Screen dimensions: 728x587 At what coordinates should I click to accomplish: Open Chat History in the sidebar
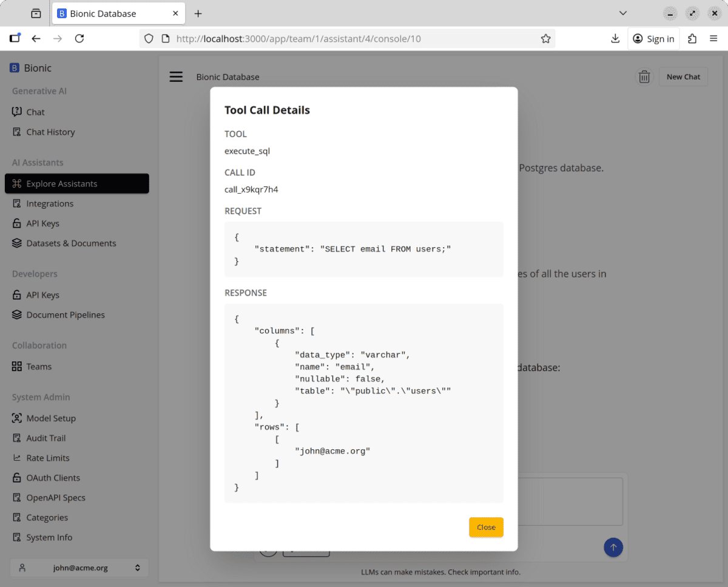click(x=50, y=132)
